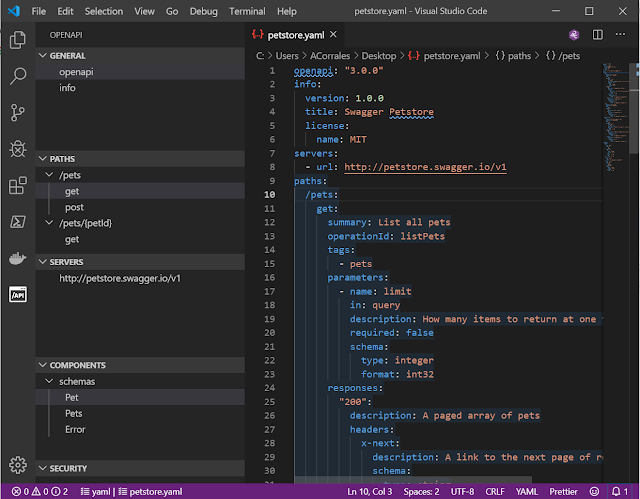Open the Terminal menu
Viewport: 640px width, 499px height.
[x=246, y=11]
